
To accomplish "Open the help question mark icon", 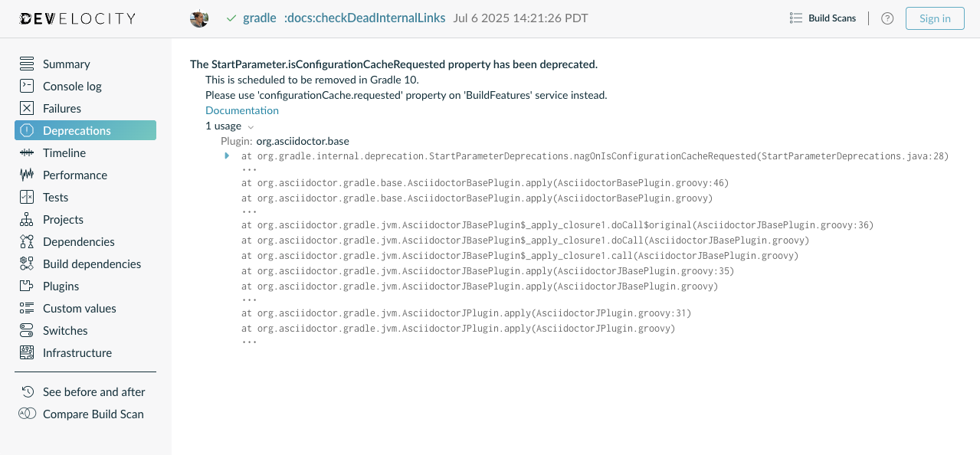I will pyautogui.click(x=887, y=18).
